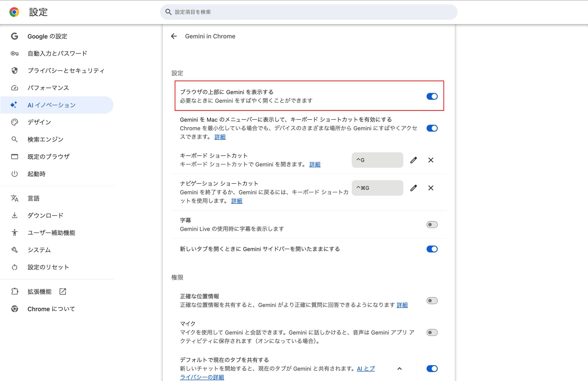The width and height of the screenshot is (588, 381).
Task: Open 設定のリセット section
Action: tap(57, 267)
